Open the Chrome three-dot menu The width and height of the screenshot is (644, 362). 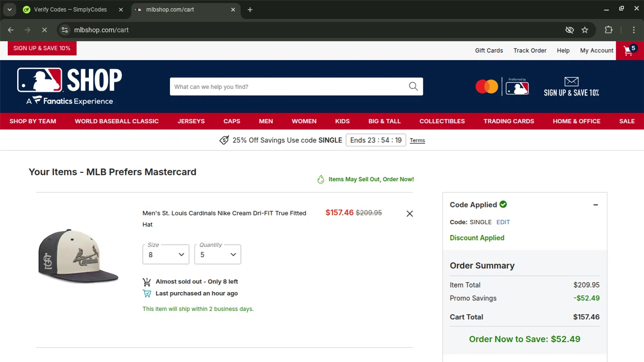(634, 30)
